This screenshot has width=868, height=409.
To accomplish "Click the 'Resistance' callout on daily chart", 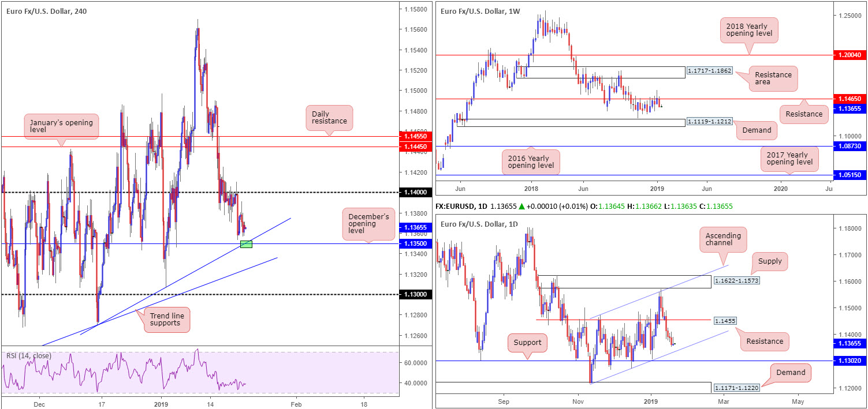I will click(x=765, y=341).
